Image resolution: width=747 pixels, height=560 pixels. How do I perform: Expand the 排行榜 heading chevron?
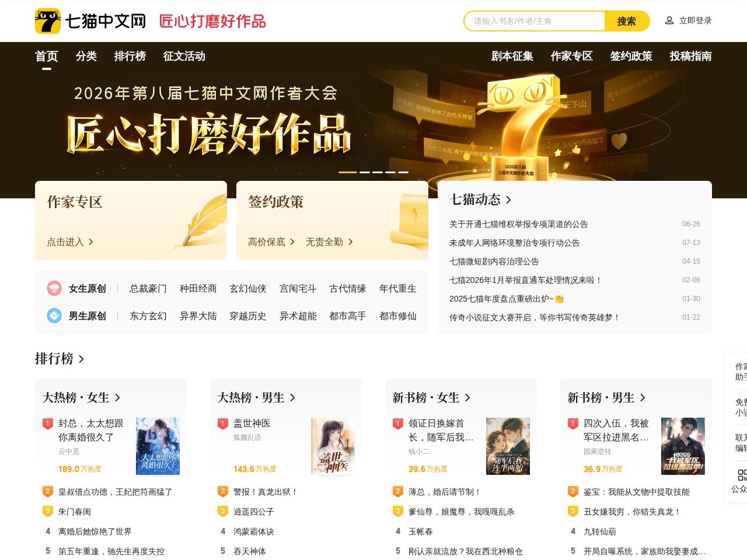(81, 359)
